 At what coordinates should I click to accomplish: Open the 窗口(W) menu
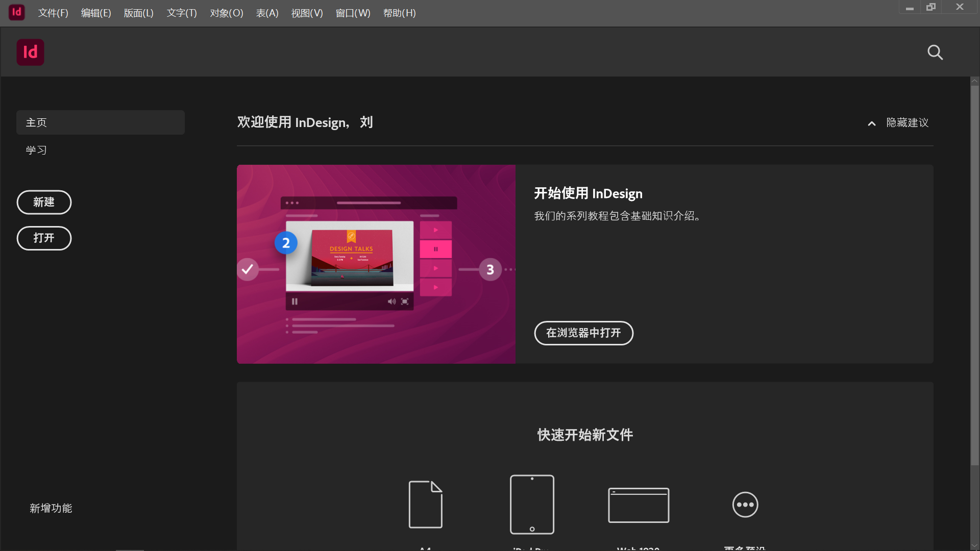(353, 13)
